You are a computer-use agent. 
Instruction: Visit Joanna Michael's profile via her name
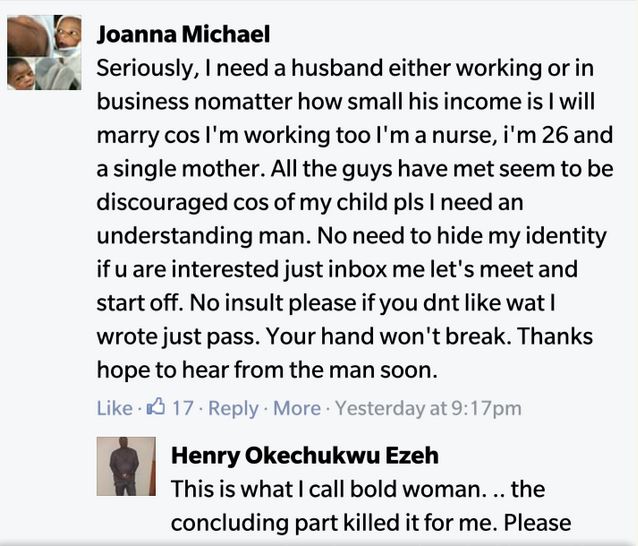click(x=184, y=35)
